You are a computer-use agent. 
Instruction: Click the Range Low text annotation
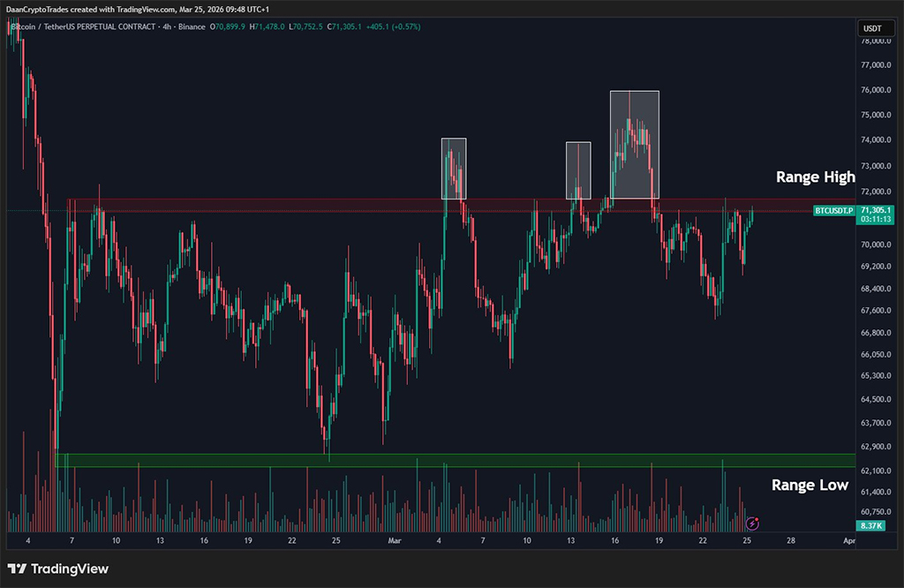click(810, 485)
